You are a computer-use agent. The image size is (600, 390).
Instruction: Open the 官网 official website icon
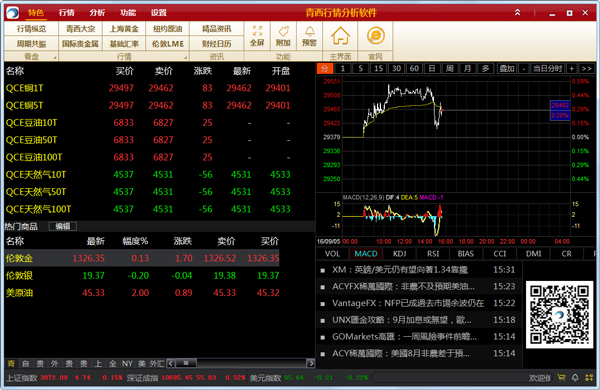tap(375, 36)
